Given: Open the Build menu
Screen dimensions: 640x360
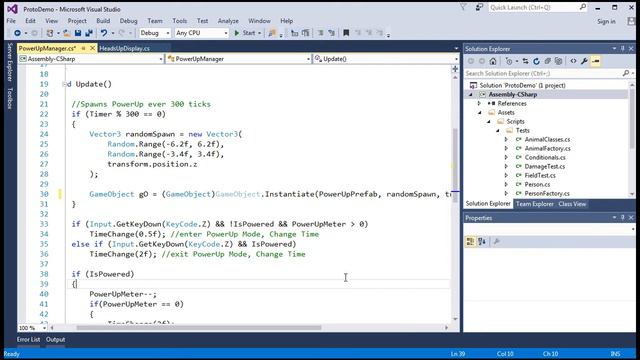Looking at the screenshot, I should 103,21.
